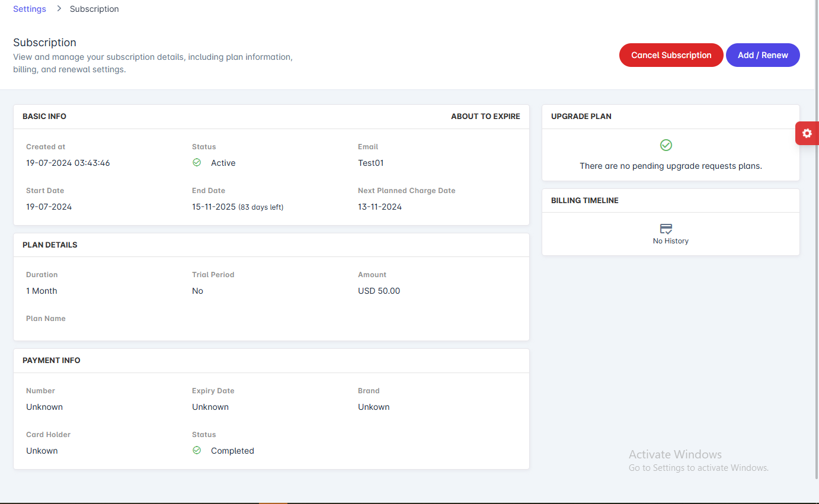Click the Created at label
This screenshot has width=819, height=504.
pyautogui.click(x=46, y=147)
